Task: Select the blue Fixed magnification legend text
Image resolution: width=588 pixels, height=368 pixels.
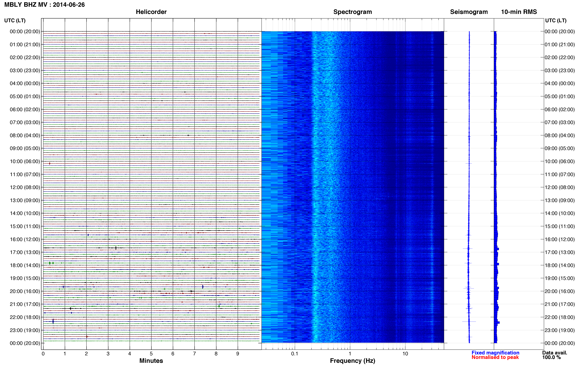Action: [x=495, y=353]
